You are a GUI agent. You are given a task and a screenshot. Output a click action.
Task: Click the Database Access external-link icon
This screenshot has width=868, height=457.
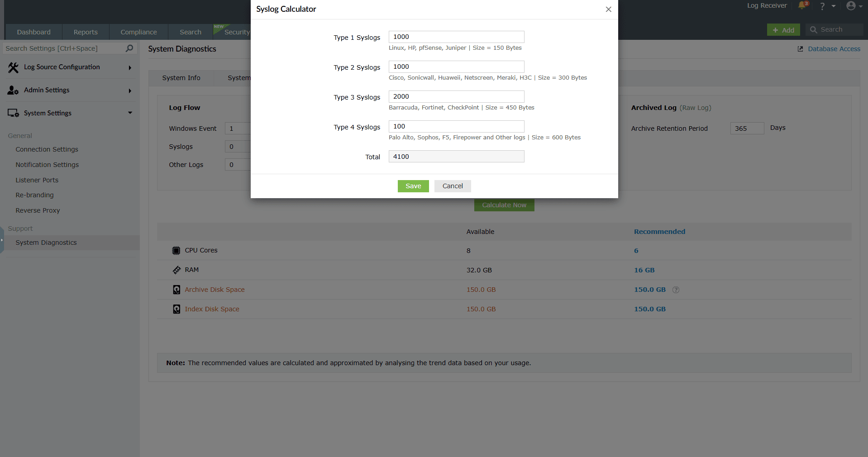tap(800, 49)
